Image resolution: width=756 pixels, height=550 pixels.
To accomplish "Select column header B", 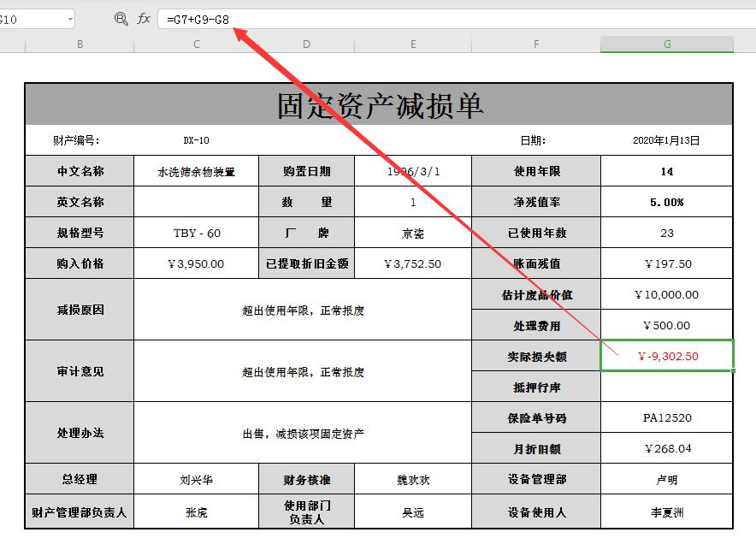I will click(80, 43).
